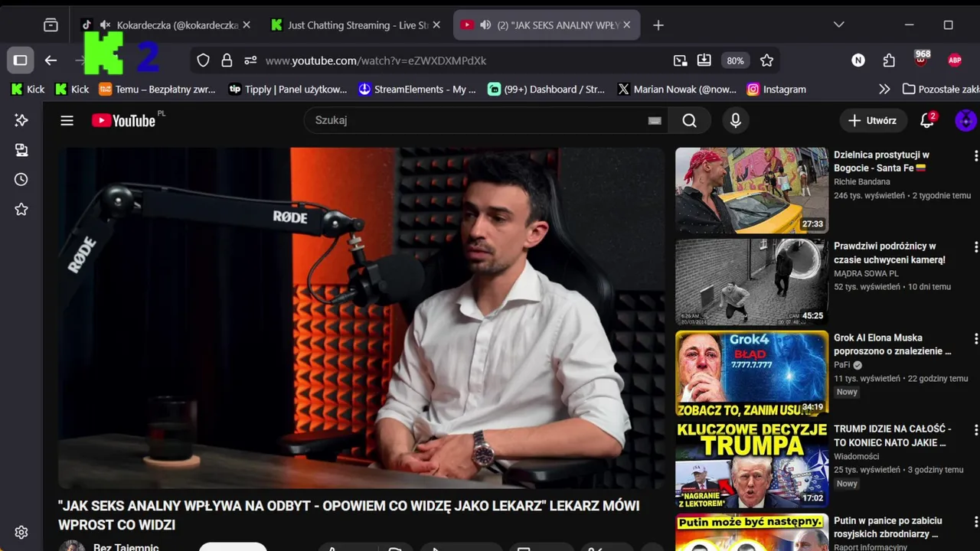Open the extension showing 968 badge
The width and height of the screenshot is (980, 551).
921,59
